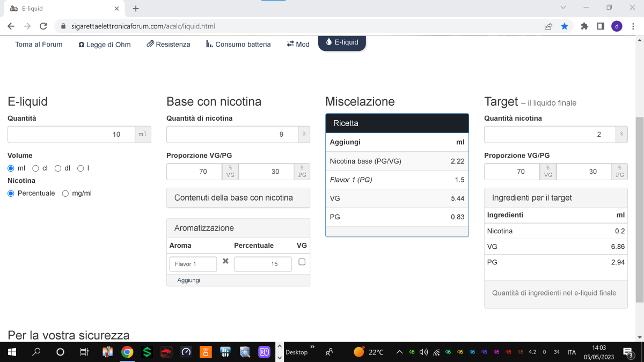
Task: Open volume speaker tray icon
Action: pyautogui.click(x=423, y=352)
